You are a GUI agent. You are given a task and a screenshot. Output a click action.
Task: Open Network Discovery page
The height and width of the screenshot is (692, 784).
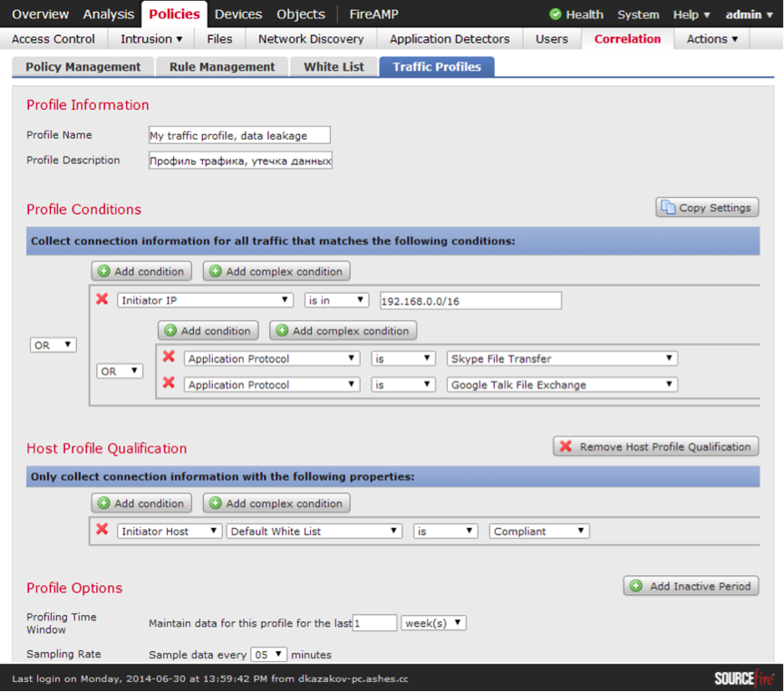click(x=311, y=38)
